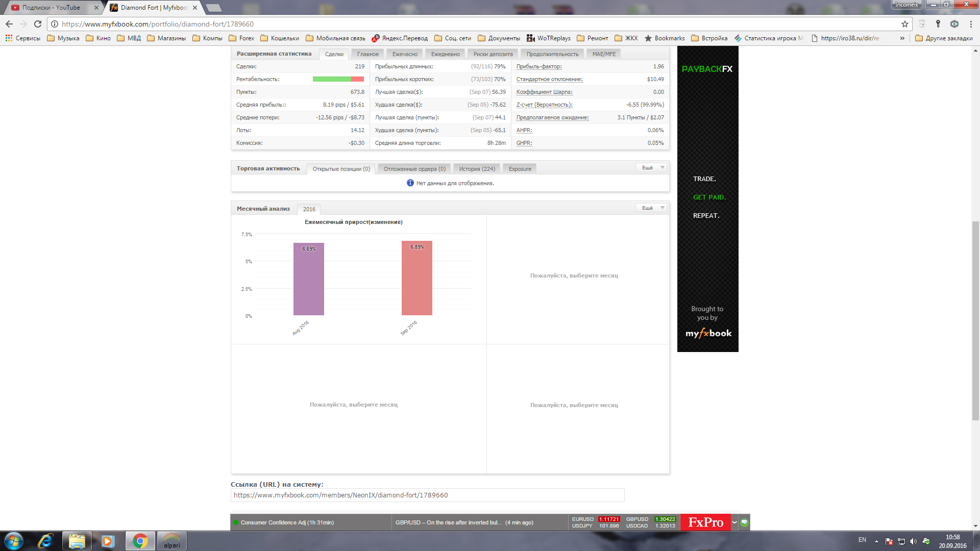Viewport: 980px width, 551px height.
Task: Open the История (224) tab
Action: coord(477,169)
